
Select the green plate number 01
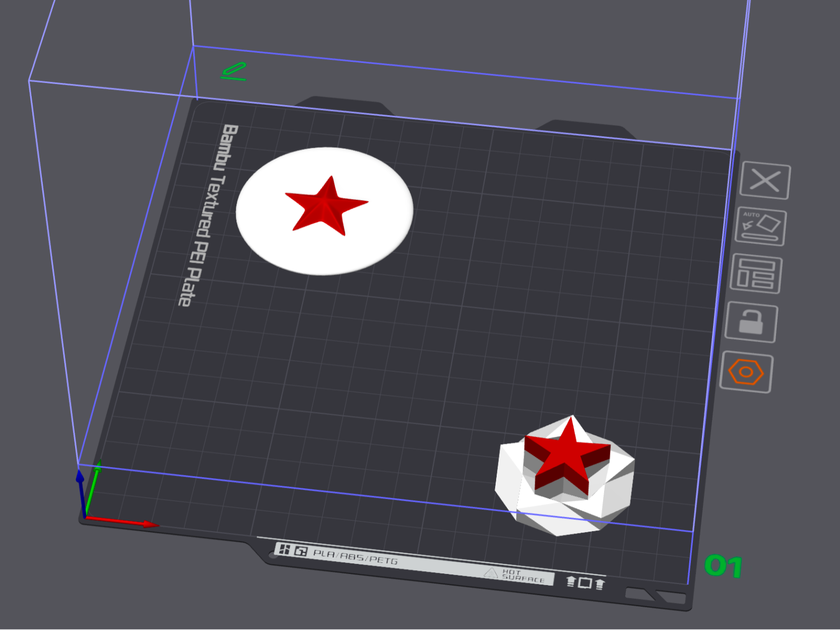pos(723,567)
